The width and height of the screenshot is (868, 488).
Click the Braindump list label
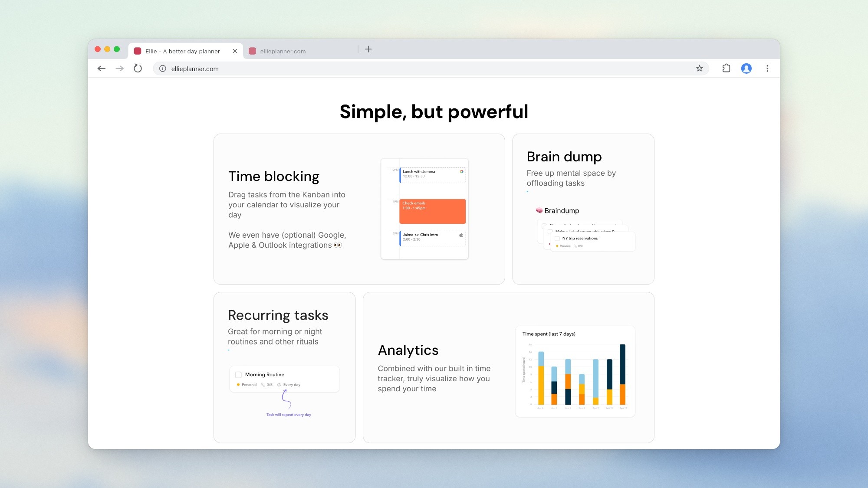(x=562, y=211)
